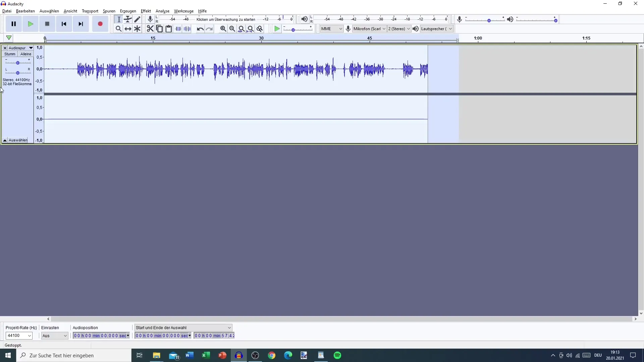Click the pinned play head triangle in timeline
This screenshot has width=644, height=362.
(x=9, y=38)
